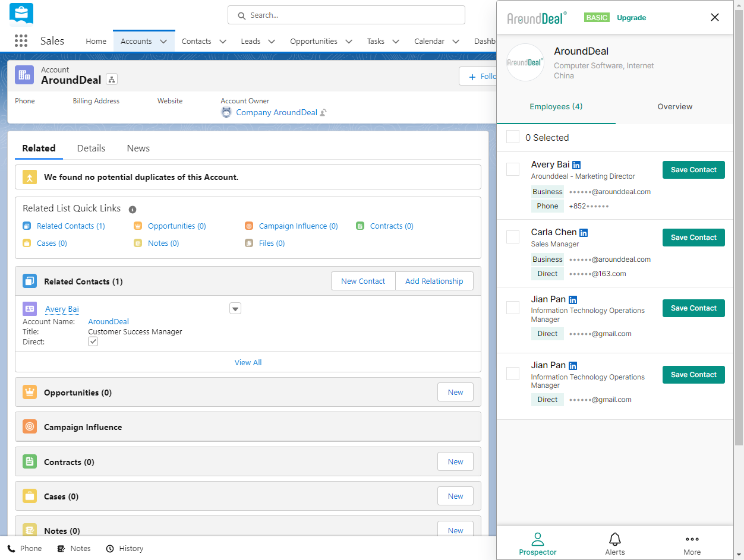Open Avery Bai's LinkedIn profile icon
This screenshot has width=744, height=560.
pos(576,165)
